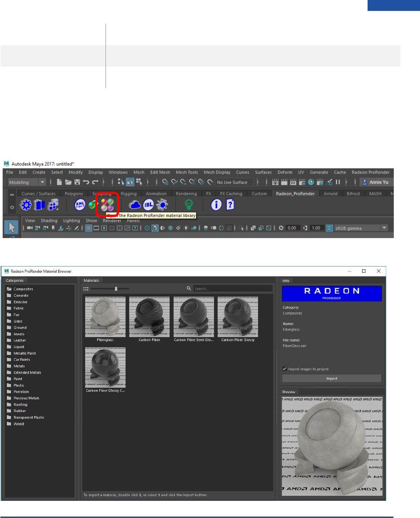Open the shelf tab menu lines icon
This screenshot has height=518, width=420.
pos(12,195)
